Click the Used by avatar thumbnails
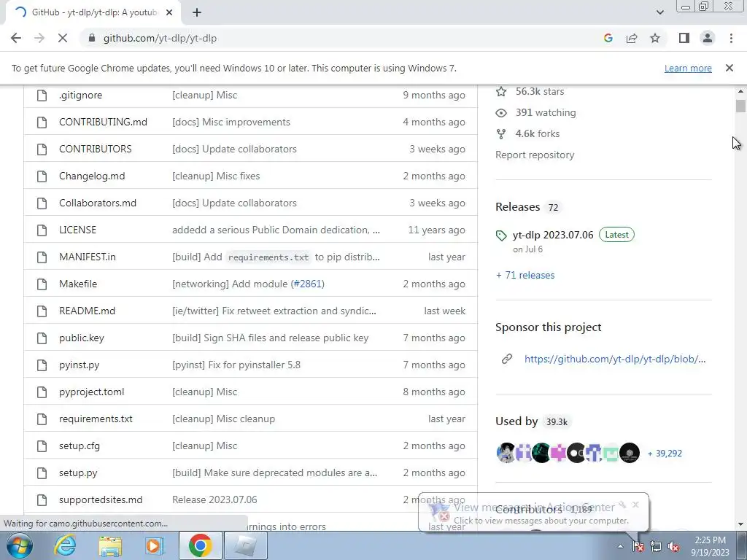 (x=568, y=453)
